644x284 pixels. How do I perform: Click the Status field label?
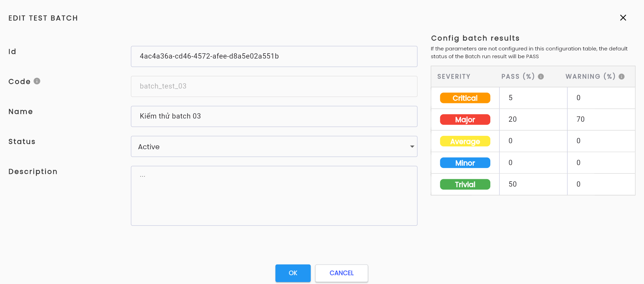22,141
